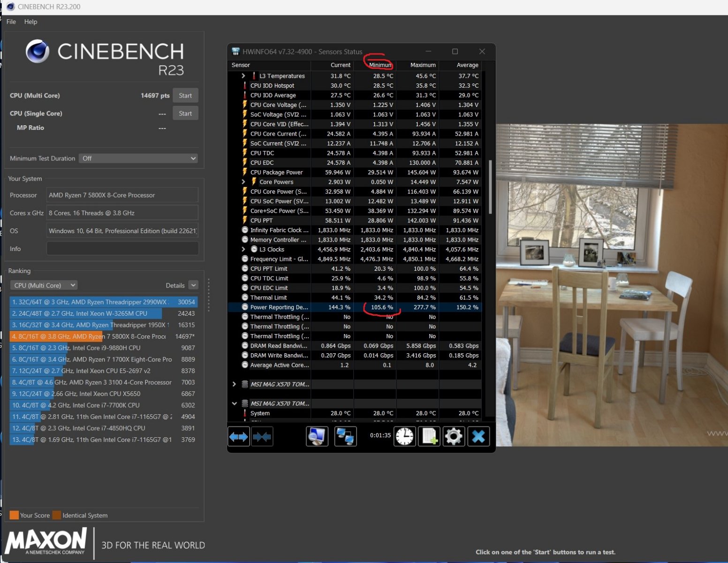The width and height of the screenshot is (728, 563).
Task: Open HWiNFO sensor settings gear icon
Action: [x=454, y=437]
